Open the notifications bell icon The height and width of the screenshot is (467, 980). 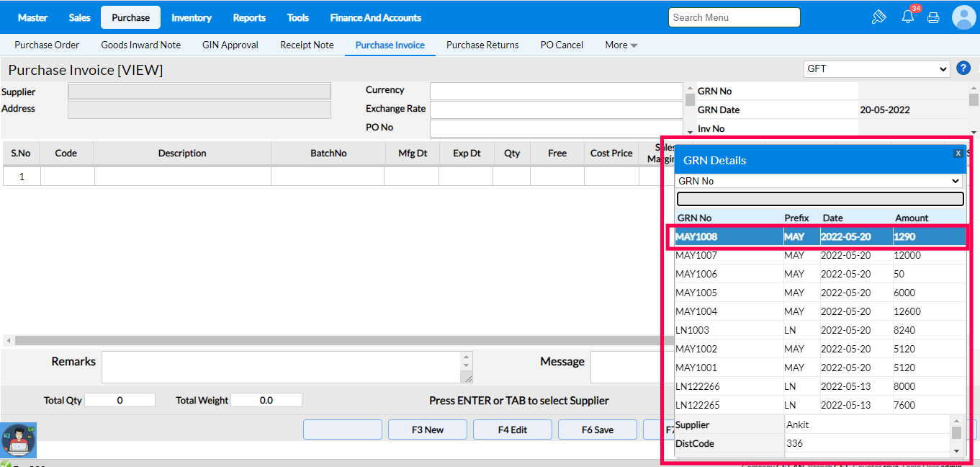coord(908,17)
